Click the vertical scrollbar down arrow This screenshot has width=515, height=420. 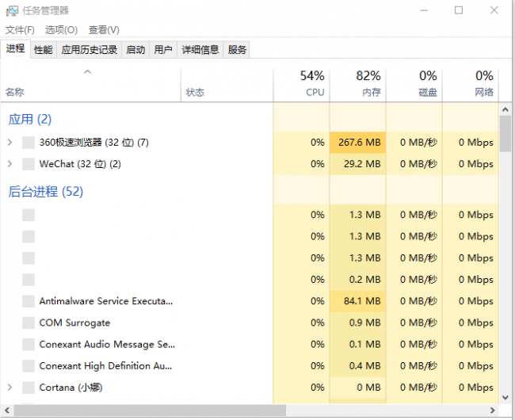coord(505,398)
